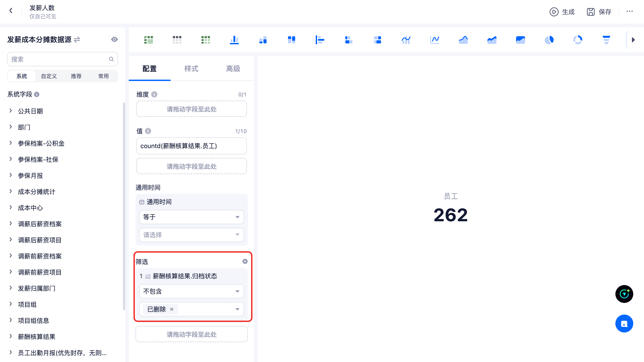Select the horizontal bar chart type
Image resolution: width=644 pixels, height=362 pixels.
tap(320, 40)
